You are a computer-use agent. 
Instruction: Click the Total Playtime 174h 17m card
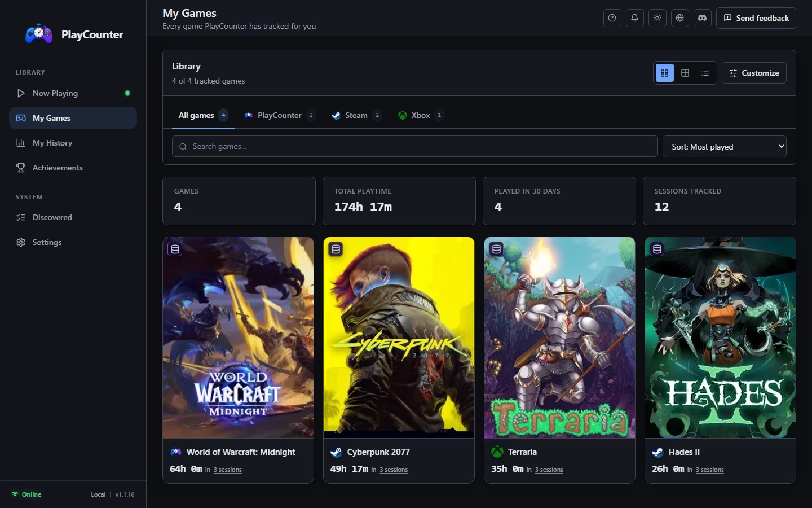point(399,201)
